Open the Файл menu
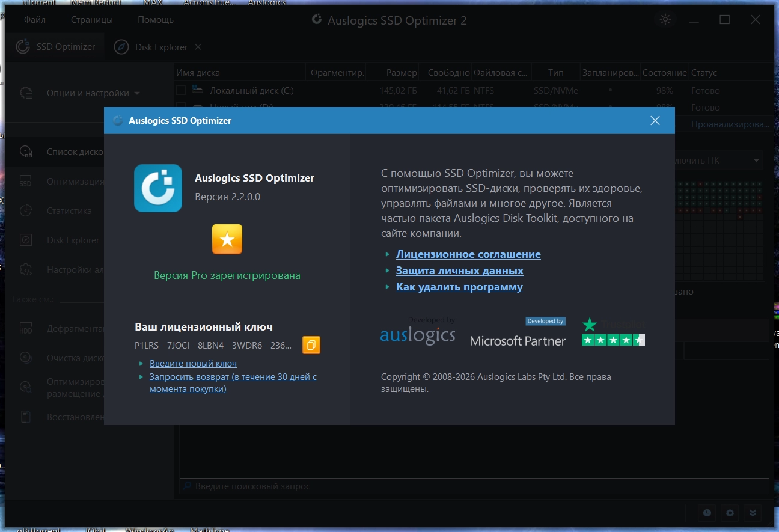 (x=35, y=20)
